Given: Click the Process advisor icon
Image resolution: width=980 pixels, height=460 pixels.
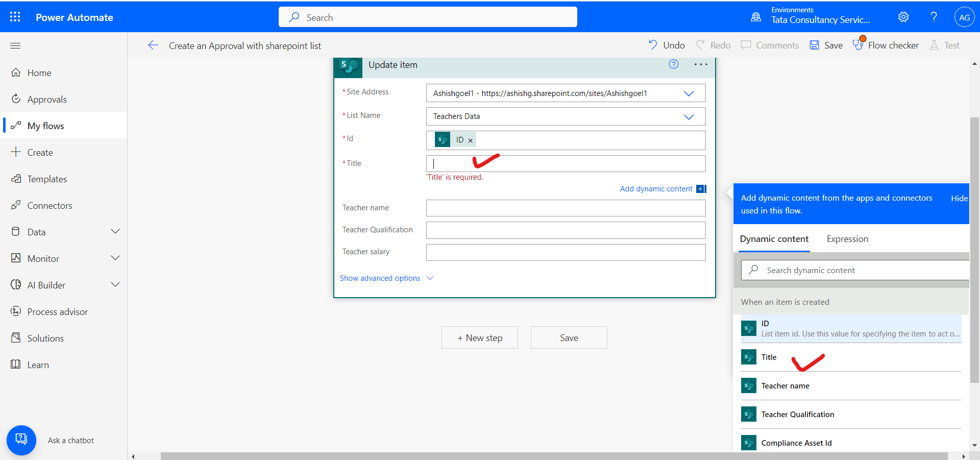Looking at the screenshot, I should [16, 311].
